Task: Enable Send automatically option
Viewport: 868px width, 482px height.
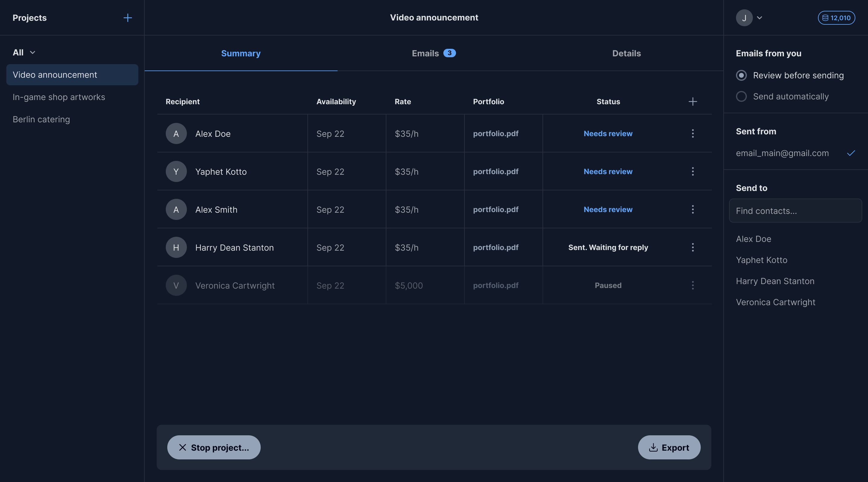Action: click(x=741, y=96)
